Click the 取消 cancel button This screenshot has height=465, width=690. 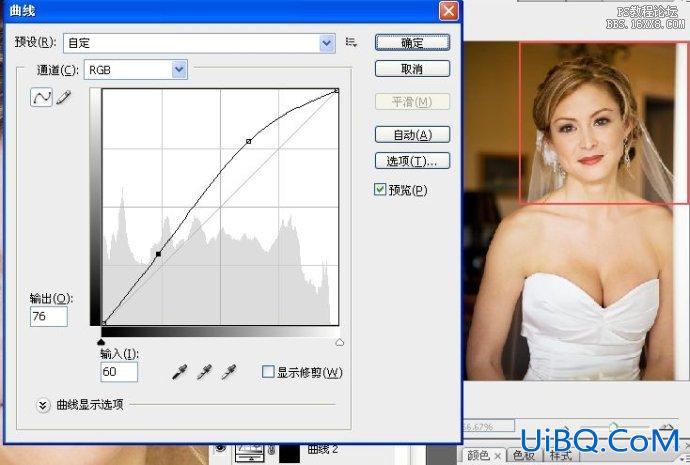tap(412, 69)
